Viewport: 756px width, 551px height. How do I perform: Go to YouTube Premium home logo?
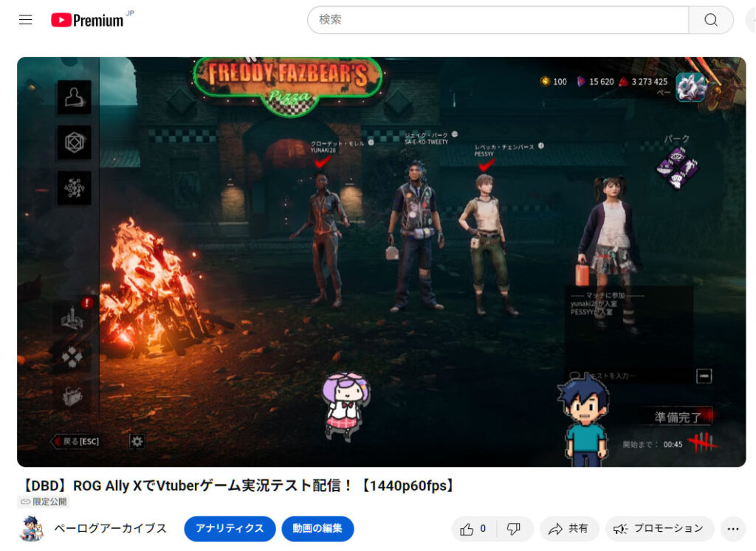click(87, 20)
